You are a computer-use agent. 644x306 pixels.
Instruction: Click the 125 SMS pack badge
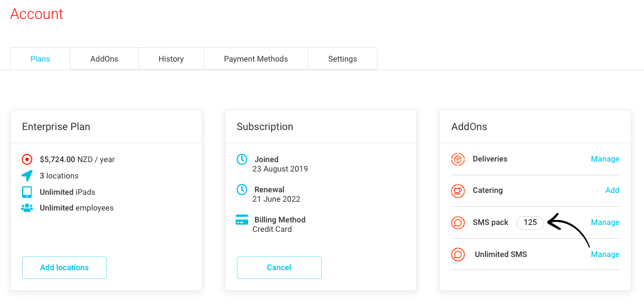tap(530, 222)
